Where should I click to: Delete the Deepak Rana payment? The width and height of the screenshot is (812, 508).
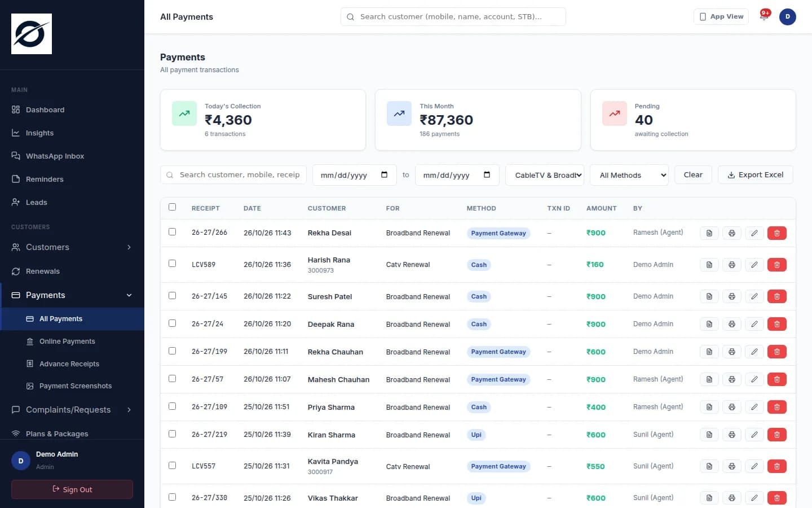pyautogui.click(x=777, y=324)
